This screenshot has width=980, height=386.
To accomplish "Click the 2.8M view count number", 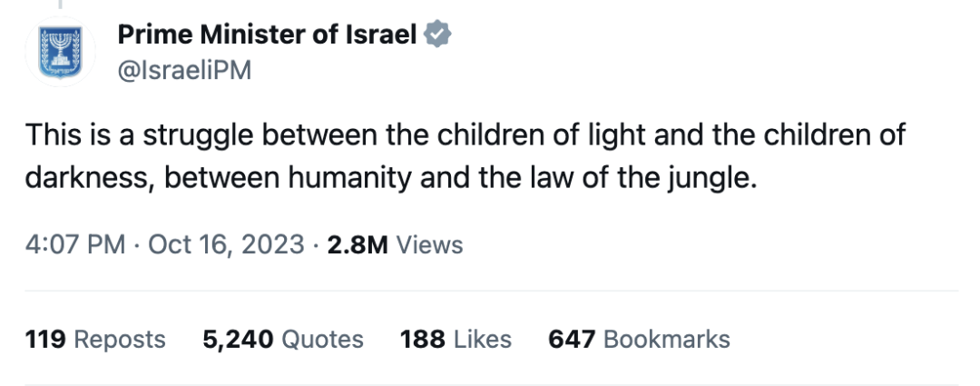I will coord(358,245).
